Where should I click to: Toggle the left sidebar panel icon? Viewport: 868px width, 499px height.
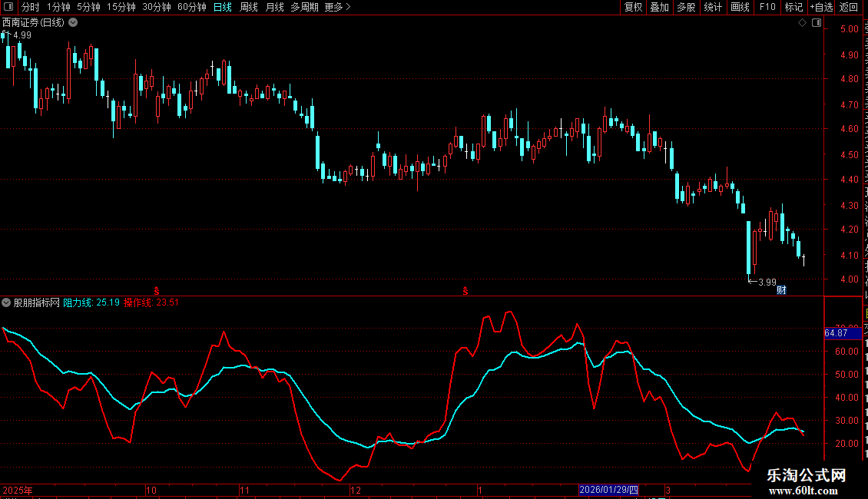click(x=8, y=7)
